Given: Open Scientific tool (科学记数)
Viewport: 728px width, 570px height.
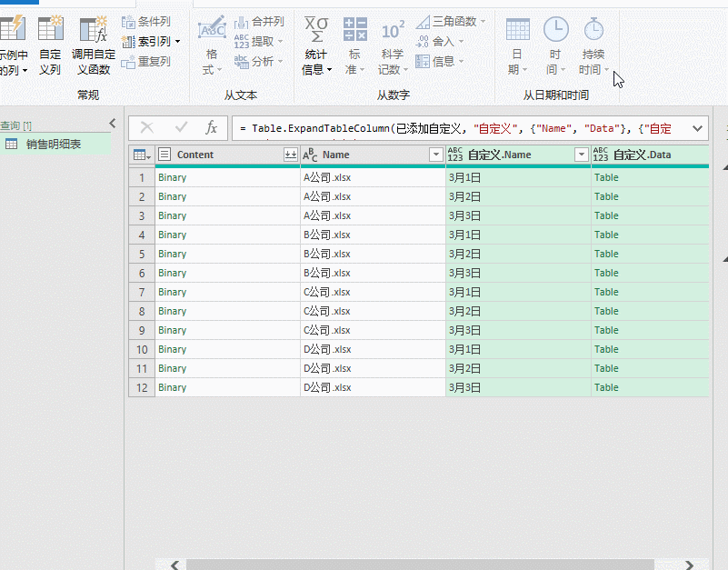Looking at the screenshot, I should pos(393,45).
